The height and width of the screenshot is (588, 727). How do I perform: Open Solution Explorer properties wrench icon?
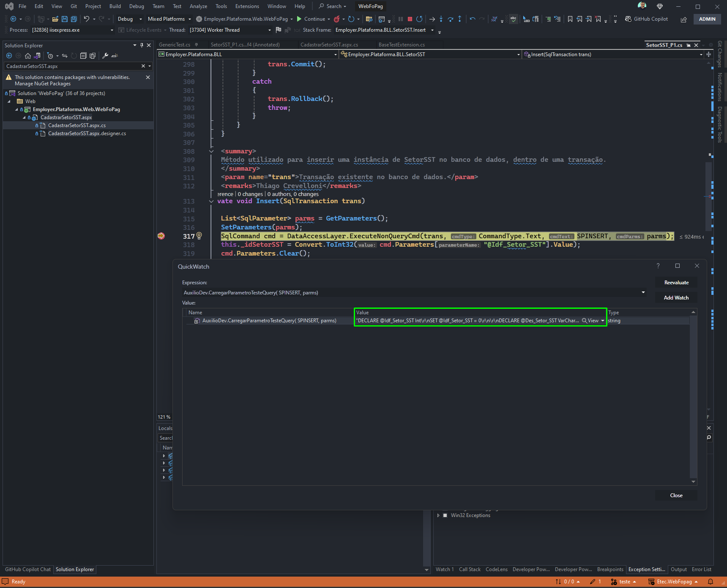click(105, 56)
